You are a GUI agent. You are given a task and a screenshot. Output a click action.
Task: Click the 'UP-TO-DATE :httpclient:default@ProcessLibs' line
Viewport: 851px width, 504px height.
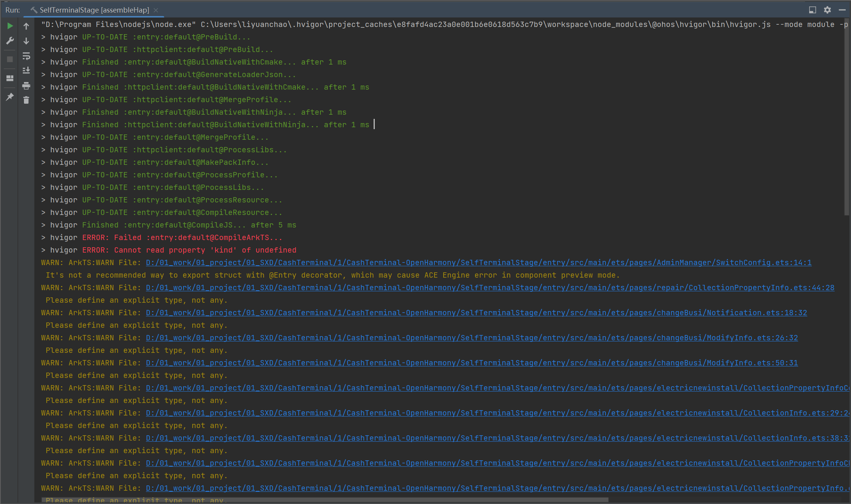164,150
